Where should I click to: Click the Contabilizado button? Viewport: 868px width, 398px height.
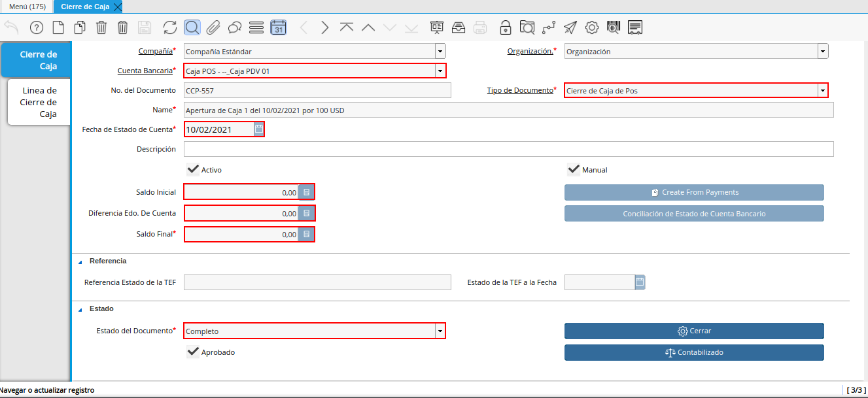(694, 352)
